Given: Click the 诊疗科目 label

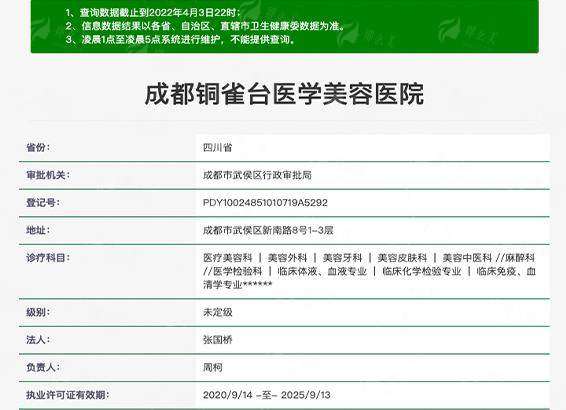Looking at the screenshot, I should click(x=48, y=258).
